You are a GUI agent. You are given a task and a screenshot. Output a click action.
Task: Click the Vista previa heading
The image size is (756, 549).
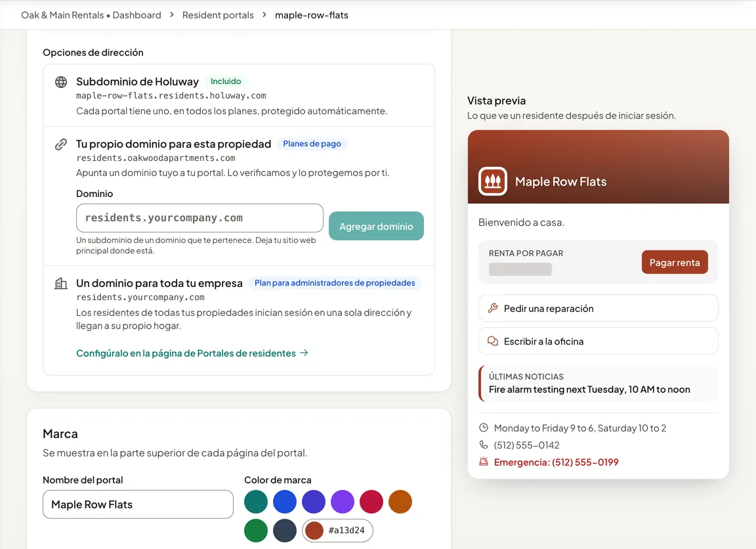point(496,101)
